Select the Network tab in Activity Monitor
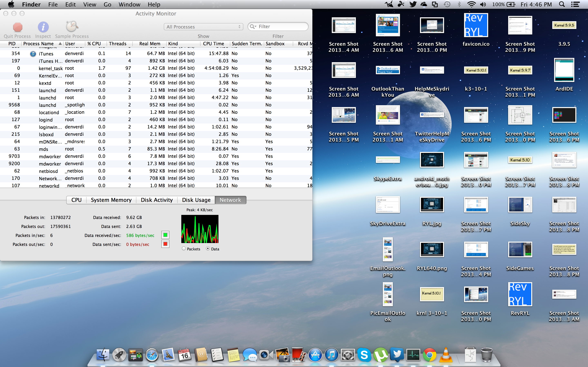The width and height of the screenshot is (588, 367). 231,200
